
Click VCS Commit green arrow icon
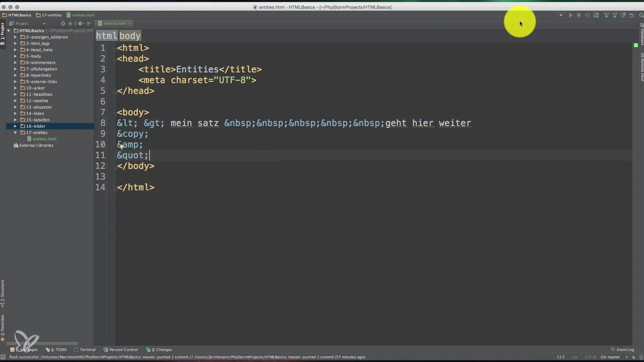[x=615, y=15]
